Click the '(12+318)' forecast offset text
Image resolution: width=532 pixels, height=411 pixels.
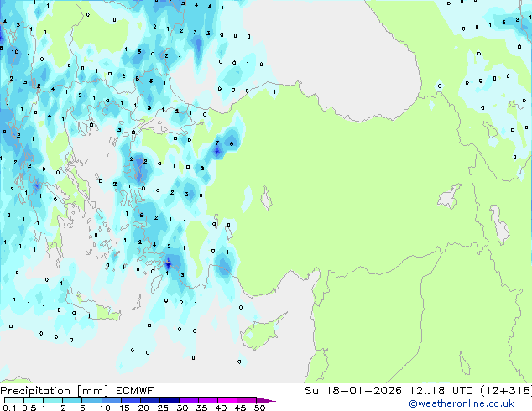tap(506, 391)
